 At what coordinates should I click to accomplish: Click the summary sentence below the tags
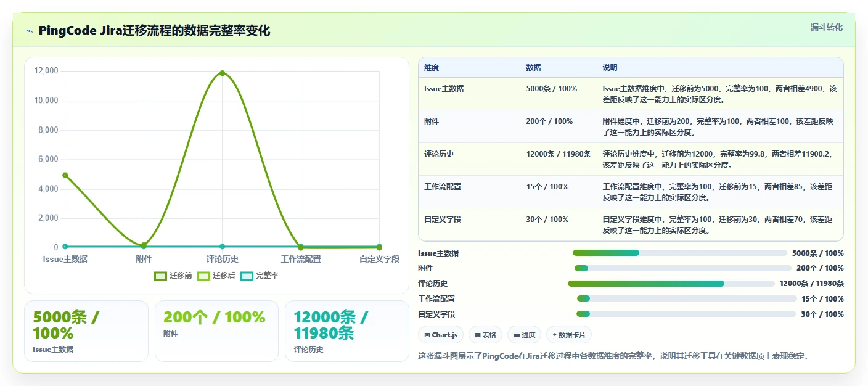[613, 356]
